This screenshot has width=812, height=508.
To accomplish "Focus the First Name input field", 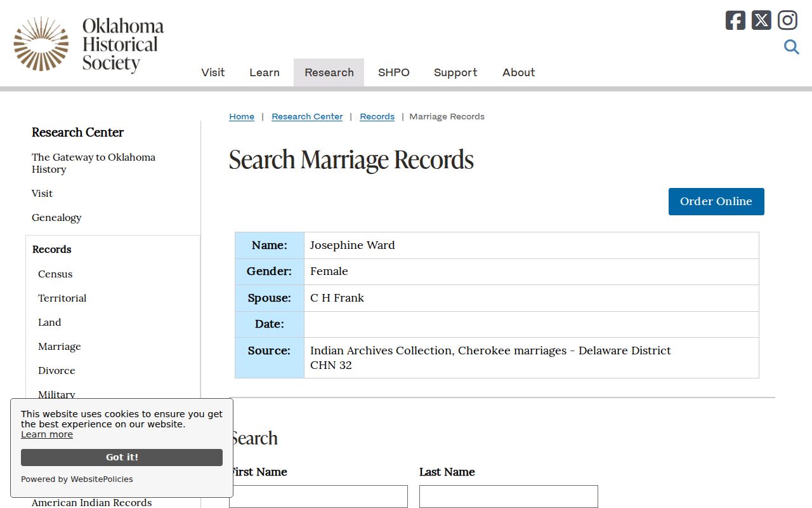I will [x=318, y=497].
